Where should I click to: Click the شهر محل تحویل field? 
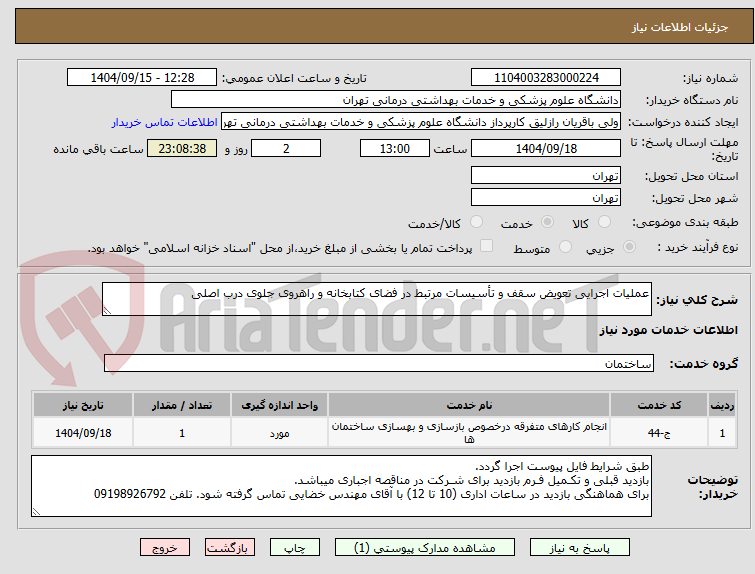[546, 197]
